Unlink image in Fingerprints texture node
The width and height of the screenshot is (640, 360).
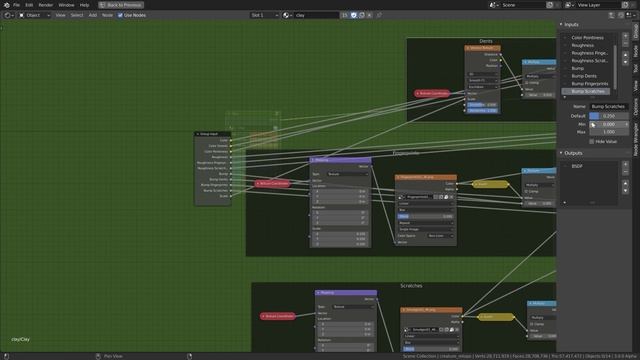point(451,197)
